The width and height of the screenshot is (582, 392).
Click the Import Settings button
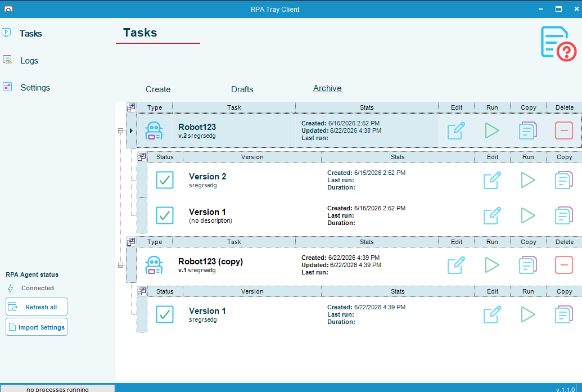tap(37, 327)
